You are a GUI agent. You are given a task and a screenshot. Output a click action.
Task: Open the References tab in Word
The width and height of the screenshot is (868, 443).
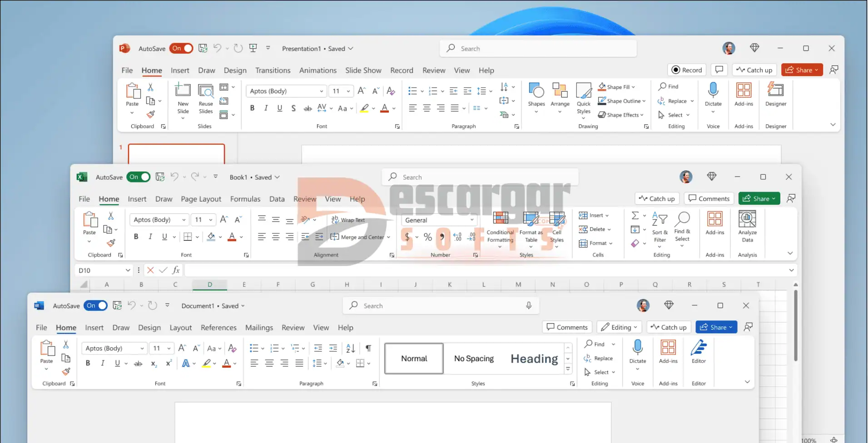coord(218,327)
